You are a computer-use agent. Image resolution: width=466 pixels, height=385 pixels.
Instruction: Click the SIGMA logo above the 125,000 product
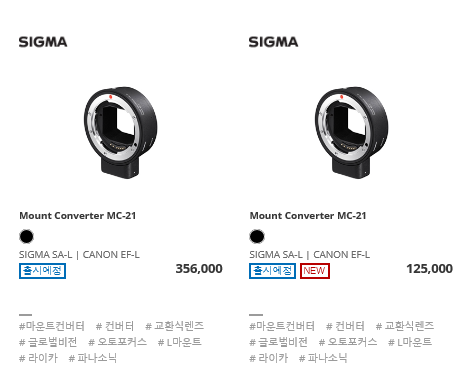tap(273, 42)
